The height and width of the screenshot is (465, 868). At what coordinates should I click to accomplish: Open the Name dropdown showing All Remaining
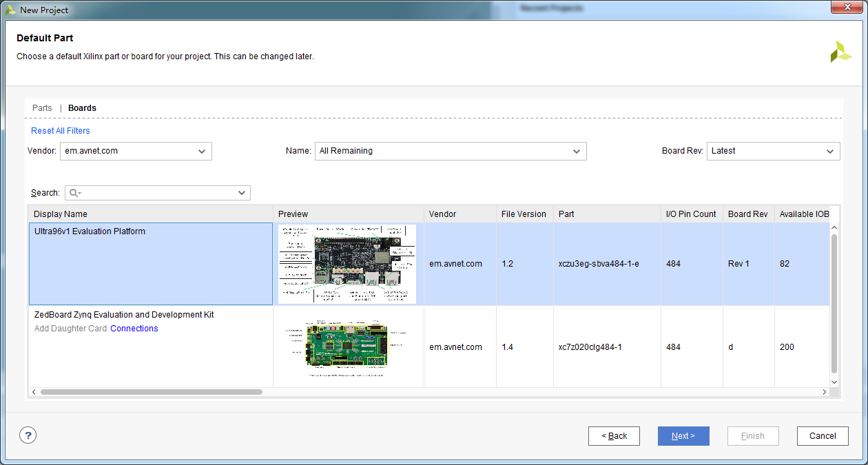[x=451, y=151]
